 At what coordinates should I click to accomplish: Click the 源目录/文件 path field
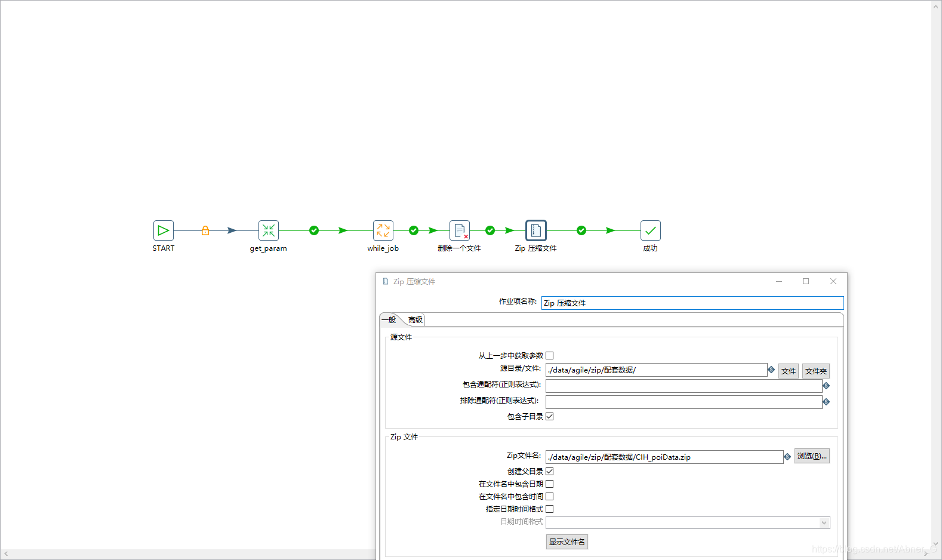(x=657, y=370)
